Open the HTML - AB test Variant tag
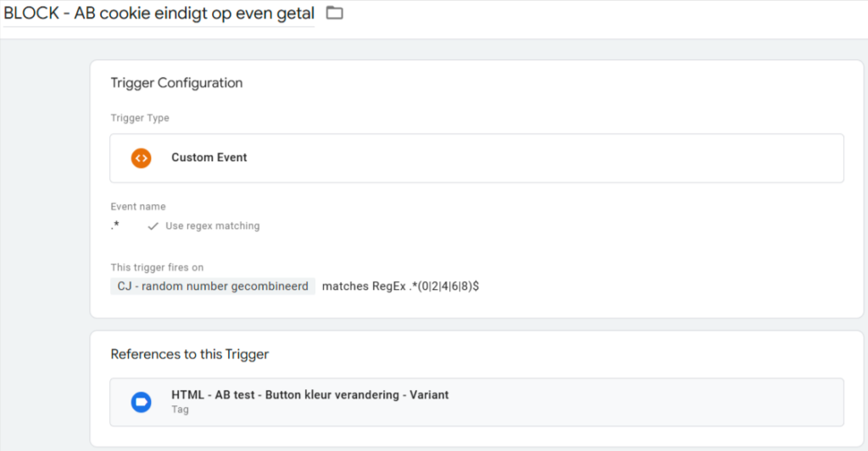Image resolution: width=868 pixels, height=451 pixels. point(476,403)
